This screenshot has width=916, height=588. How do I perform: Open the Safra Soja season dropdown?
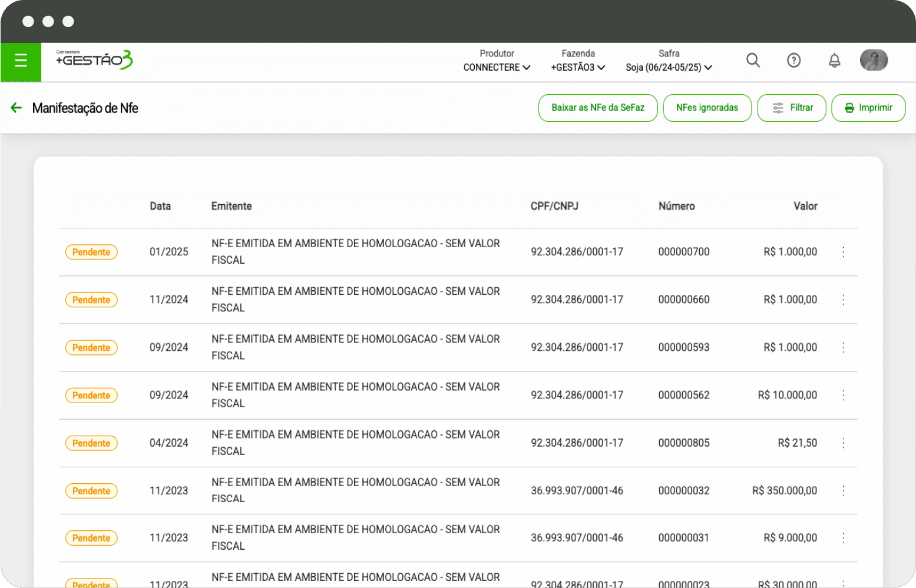(x=669, y=67)
